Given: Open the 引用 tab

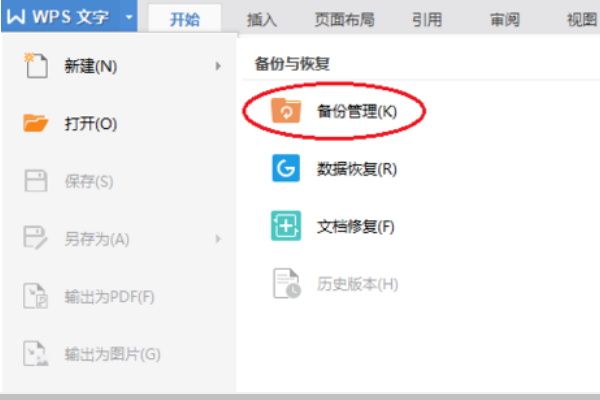Looking at the screenshot, I should 427,19.
